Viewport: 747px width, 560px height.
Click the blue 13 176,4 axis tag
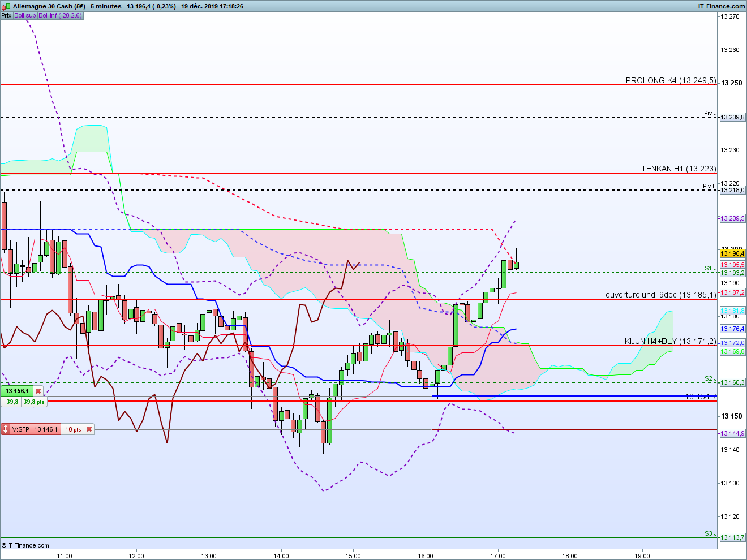click(x=732, y=329)
